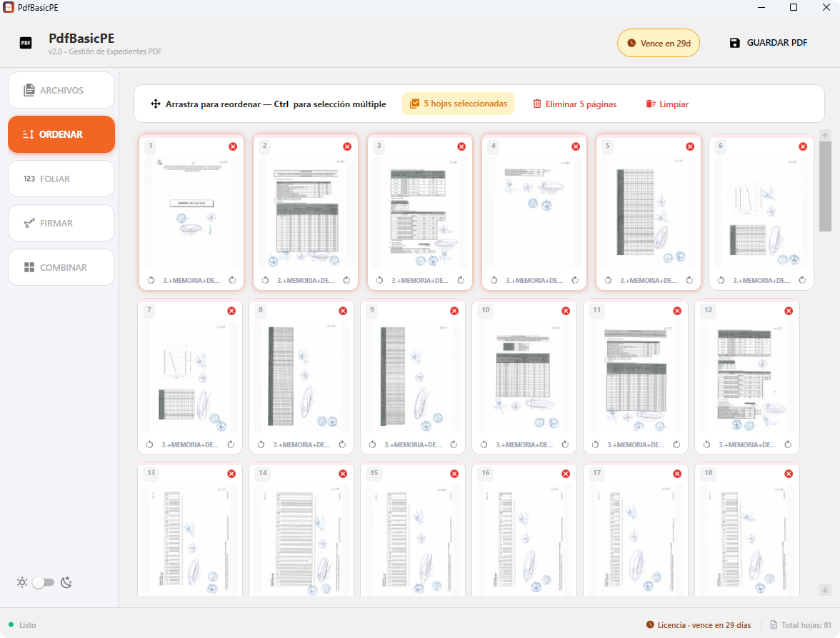
Task: Rotate page 8 clockwise
Action: [342, 444]
